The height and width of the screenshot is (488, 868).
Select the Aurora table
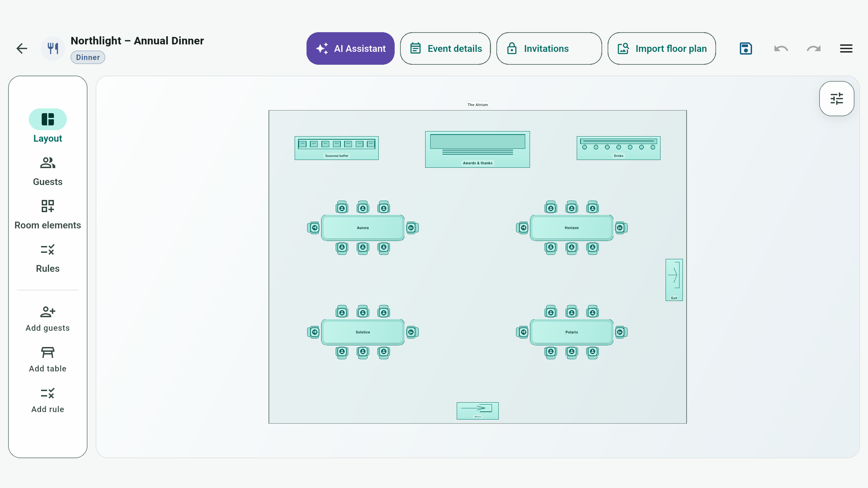[363, 228]
